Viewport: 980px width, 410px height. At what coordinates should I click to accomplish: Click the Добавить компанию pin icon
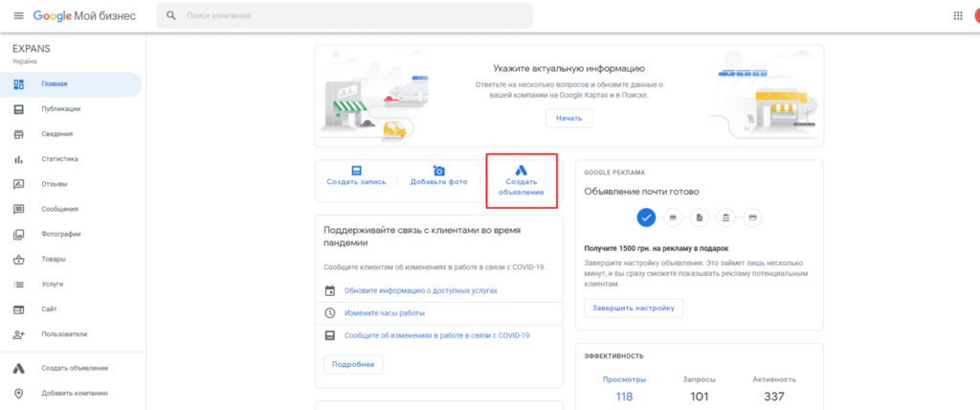[19, 393]
